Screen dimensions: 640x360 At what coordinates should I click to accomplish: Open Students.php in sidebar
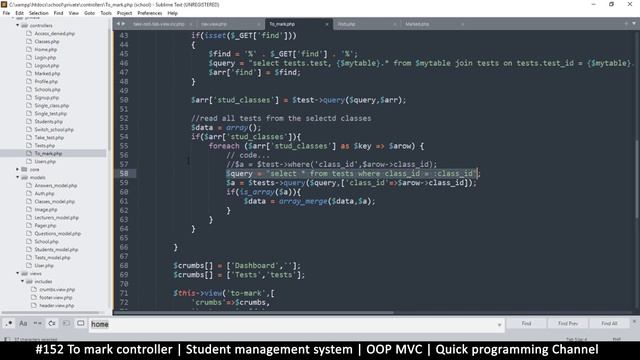coord(49,122)
